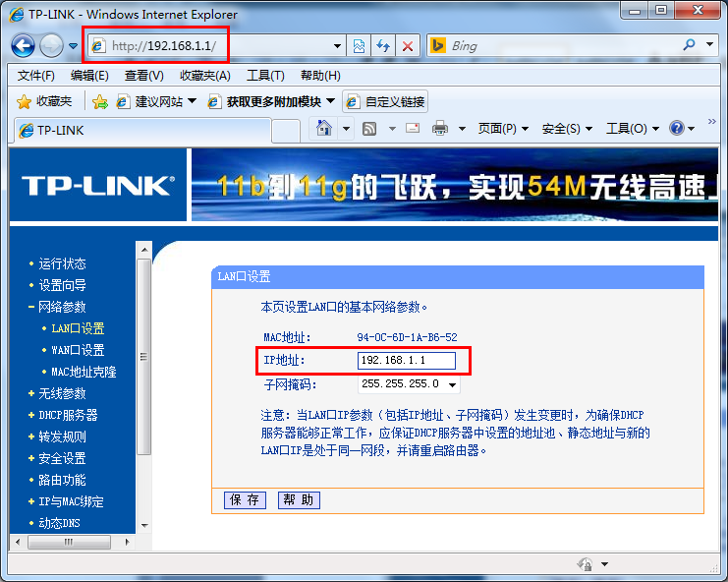This screenshot has width=728, height=582.
Task: Click the 自定义链接 favorites link
Action: (385, 101)
